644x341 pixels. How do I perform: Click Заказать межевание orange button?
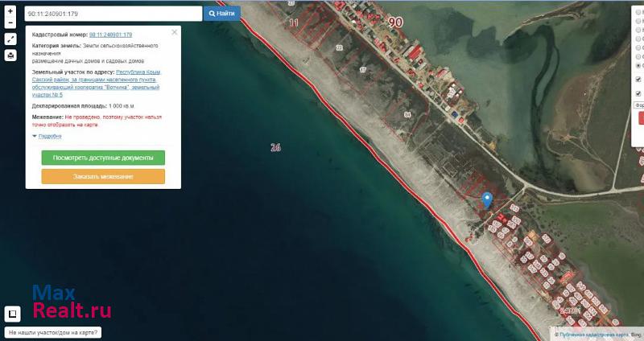pyautogui.click(x=103, y=176)
